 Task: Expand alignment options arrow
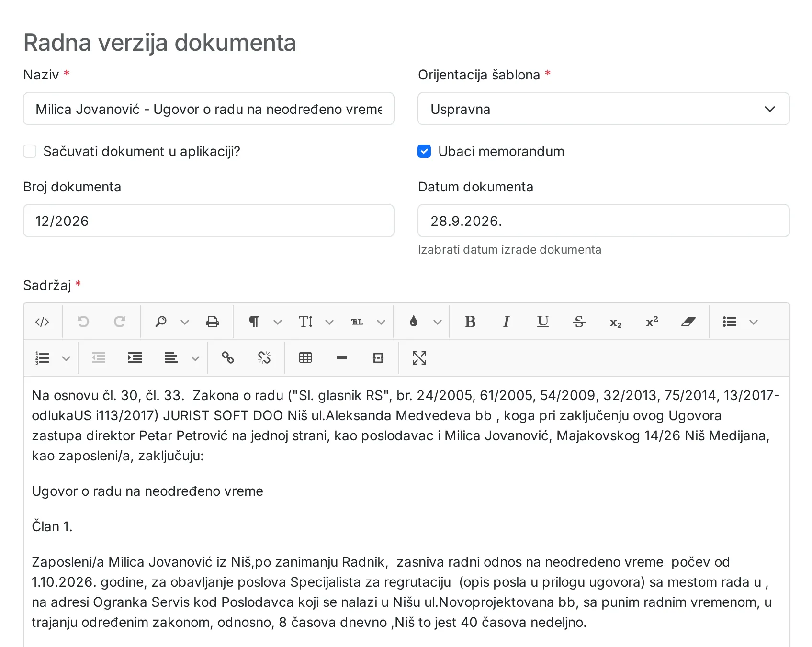(x=195, y=358)
